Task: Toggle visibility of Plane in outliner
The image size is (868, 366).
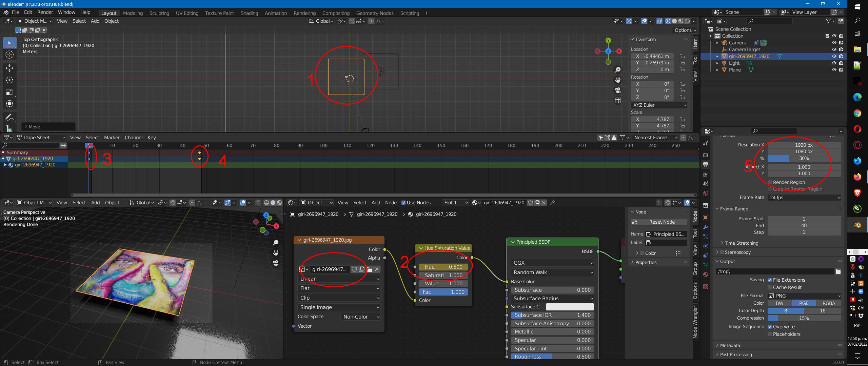Action: pos(834,70)
